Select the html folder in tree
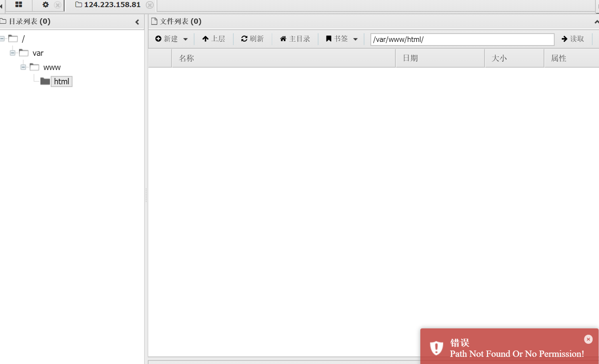The image size is (599, 364). [x=61, y=82]
